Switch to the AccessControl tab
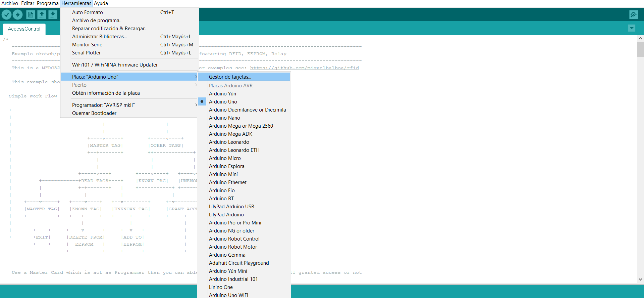 click(24, 29)
